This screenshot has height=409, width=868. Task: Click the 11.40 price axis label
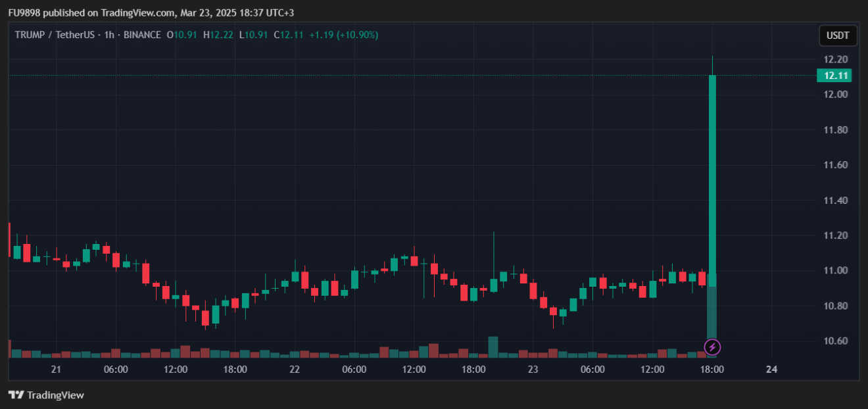point(834,201)
